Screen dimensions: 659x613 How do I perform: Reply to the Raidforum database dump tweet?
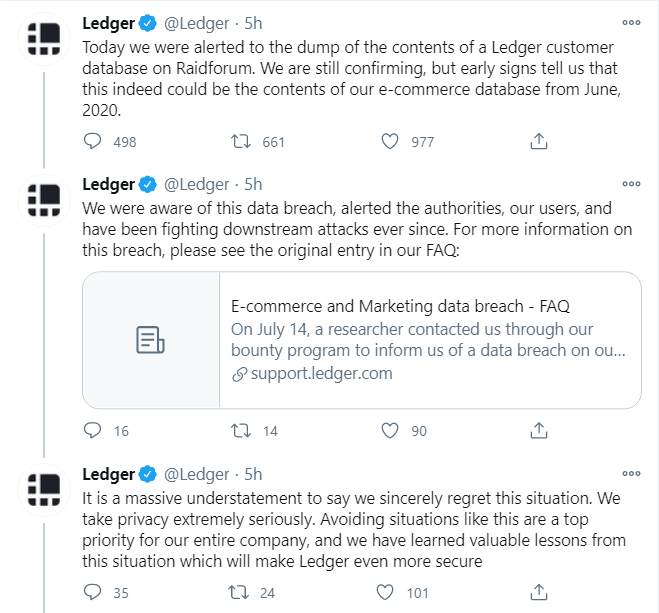92,141
